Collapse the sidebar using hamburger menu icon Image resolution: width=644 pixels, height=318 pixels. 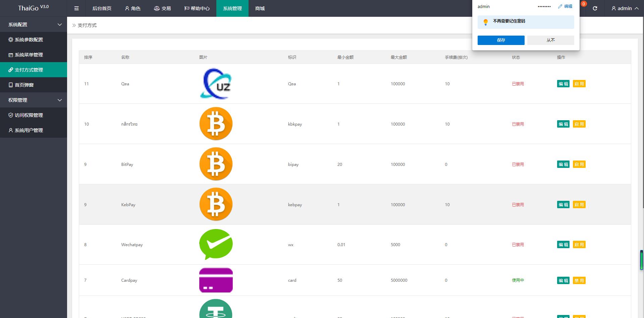tap(76, 8)
